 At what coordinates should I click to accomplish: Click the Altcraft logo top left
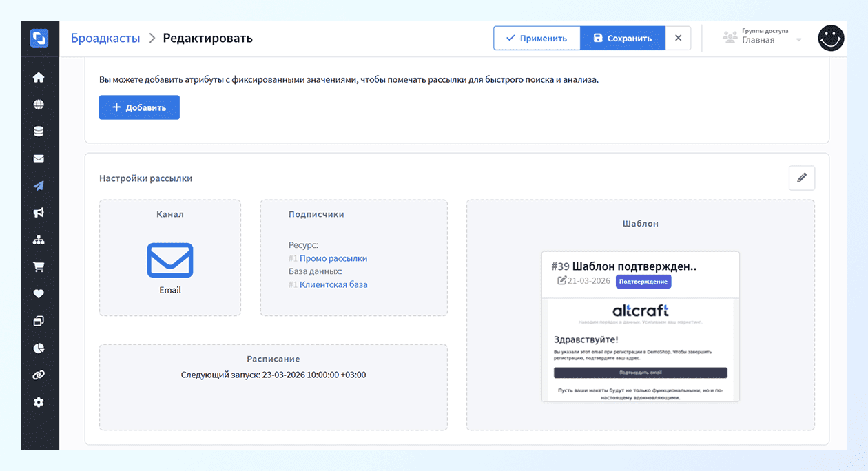coord(39,38)
